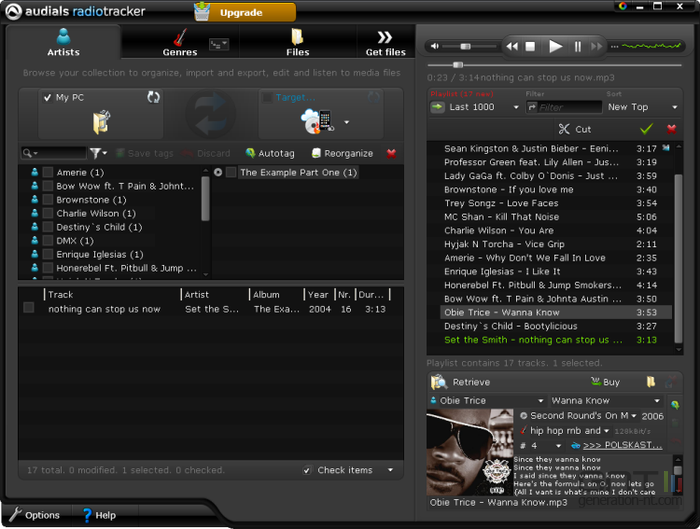The width and height of the screenshot is (700, 529).
Task: Open Options at the bottom
Action: point(35,515)
